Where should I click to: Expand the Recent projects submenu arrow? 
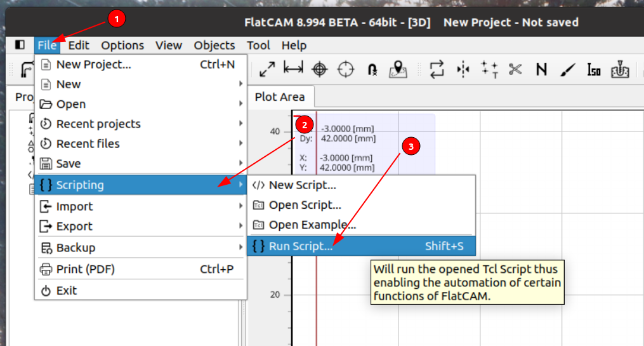[240, 123]
